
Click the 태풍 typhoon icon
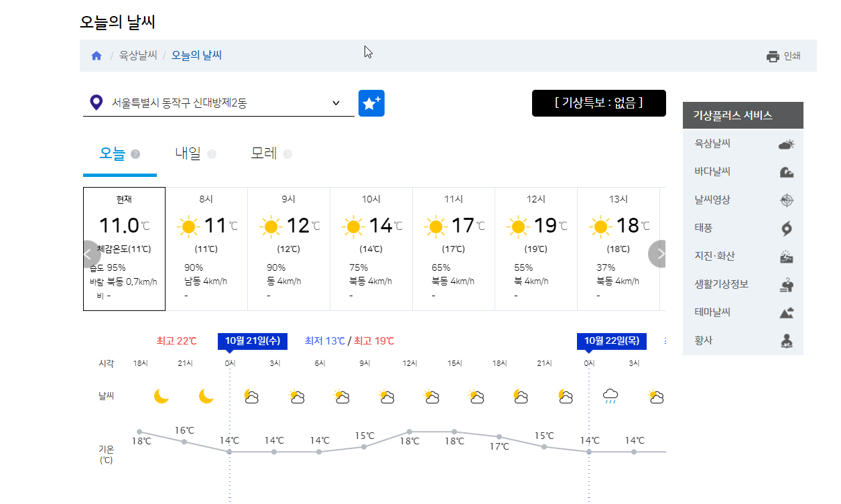pyautogui.click(x=787, y=228)
